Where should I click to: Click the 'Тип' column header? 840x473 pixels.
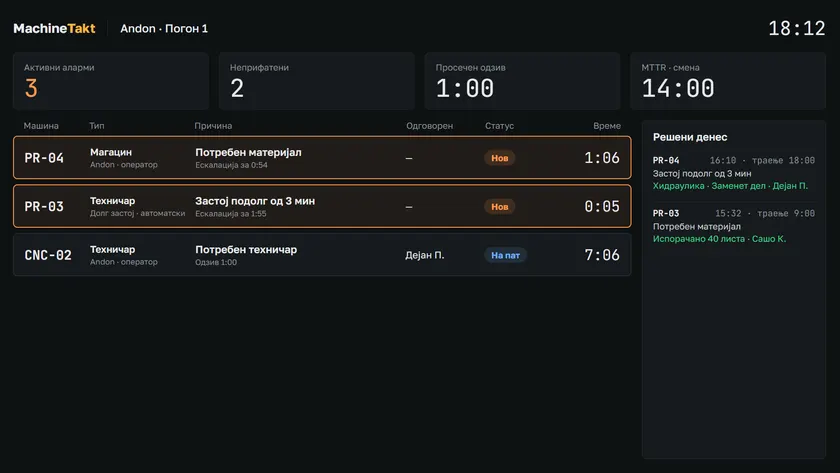[x=96, y=126]
